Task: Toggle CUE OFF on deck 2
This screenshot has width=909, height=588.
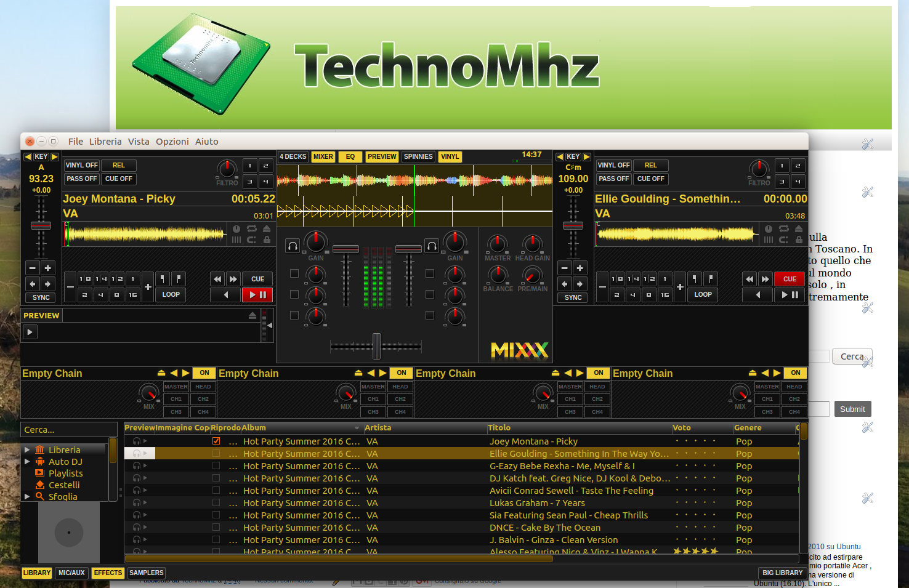Action: pyautogui.click(x=651, y=179)
